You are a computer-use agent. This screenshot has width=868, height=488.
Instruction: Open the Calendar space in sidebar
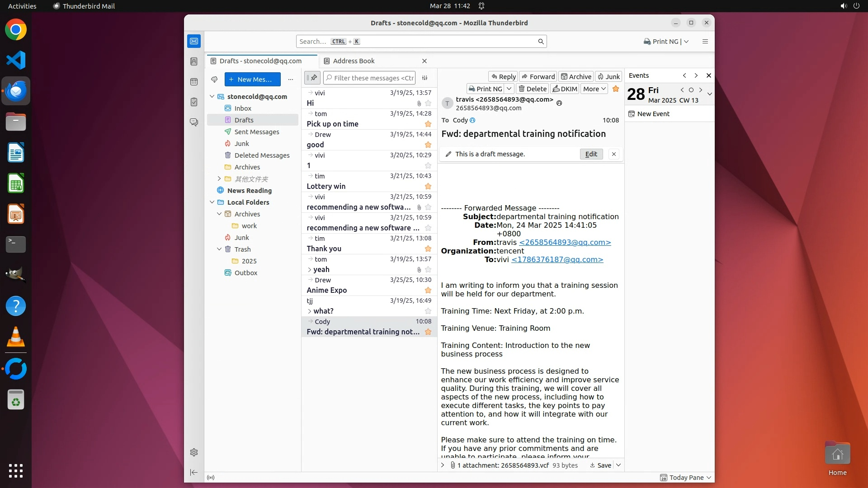[x=194, y=82]
